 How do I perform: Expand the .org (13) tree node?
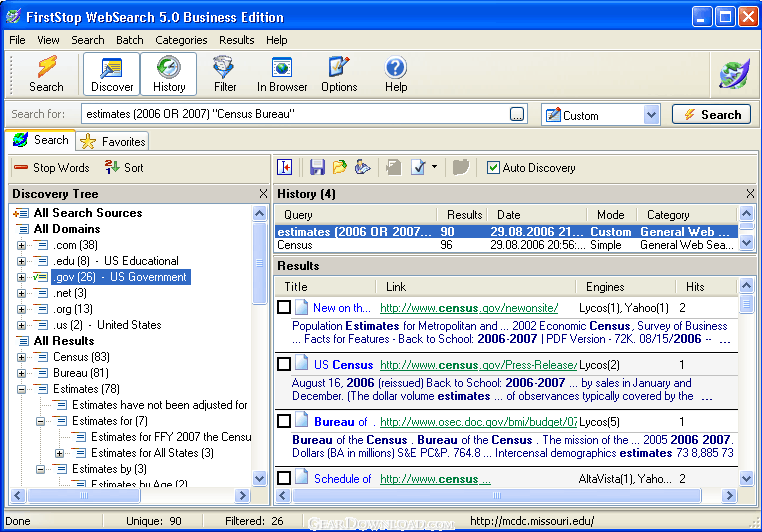tap(21, 309)
